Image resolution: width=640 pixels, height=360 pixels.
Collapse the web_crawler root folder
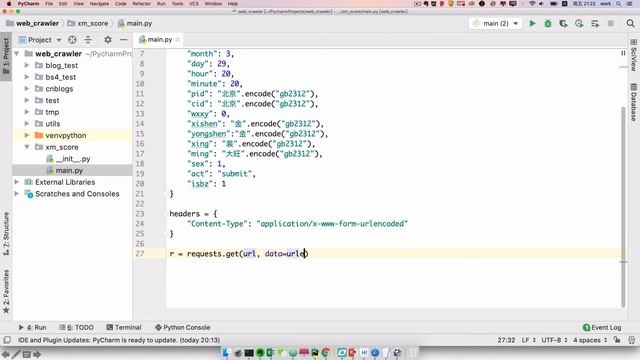point(17,53)
